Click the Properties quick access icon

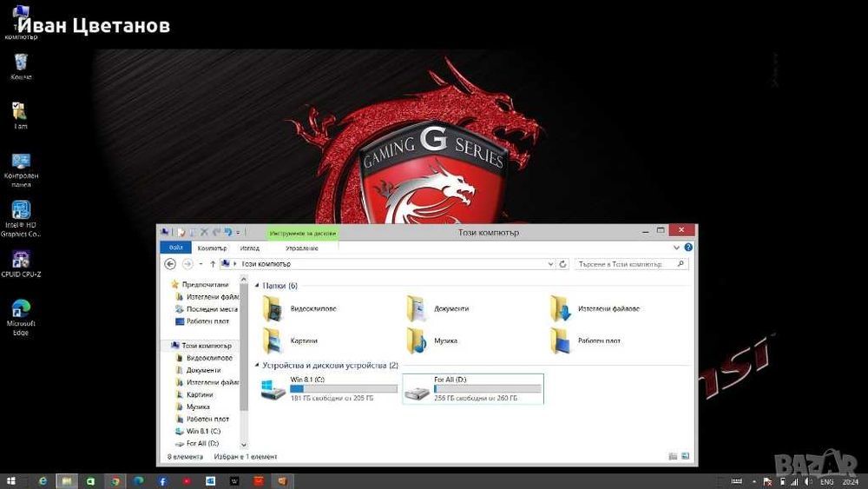(181, 232)
